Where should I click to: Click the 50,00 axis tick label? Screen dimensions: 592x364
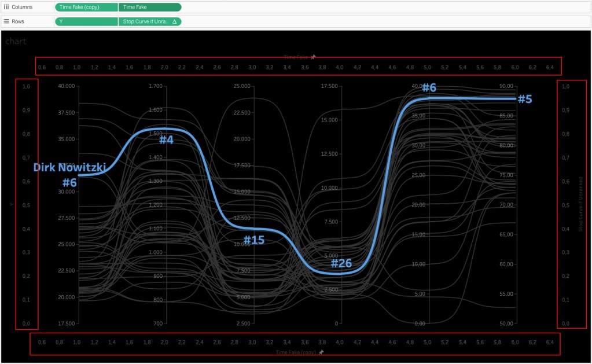coord(506,323)
